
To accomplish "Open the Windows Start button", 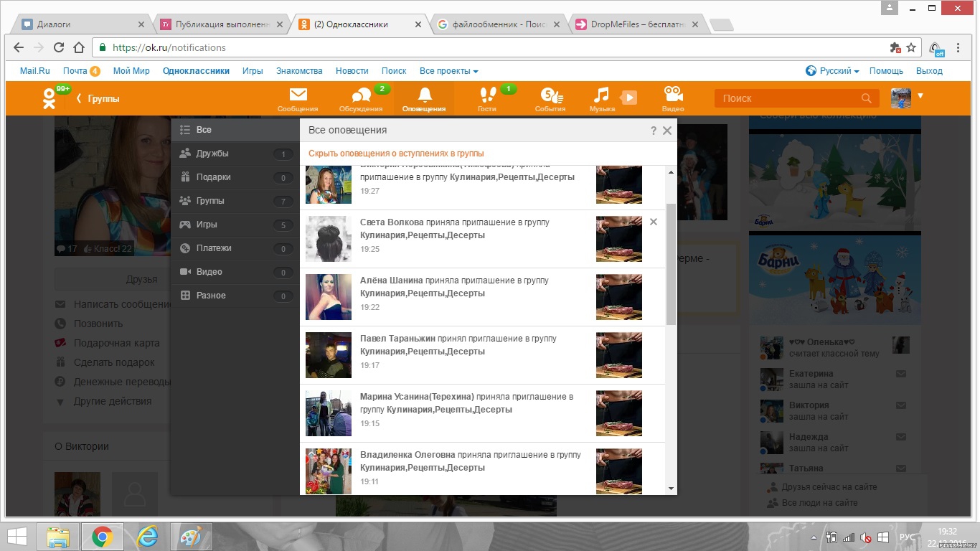I will [17, 537].
